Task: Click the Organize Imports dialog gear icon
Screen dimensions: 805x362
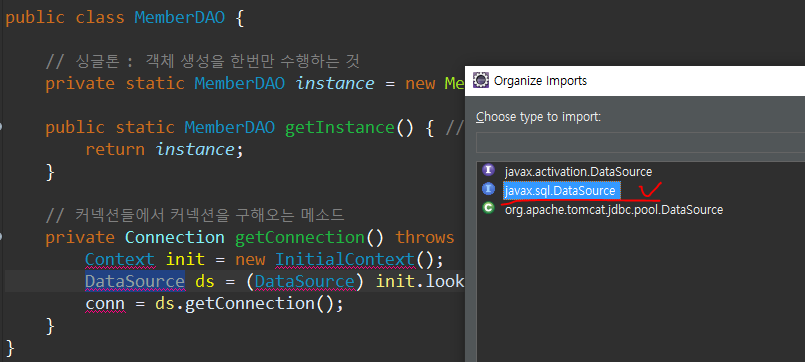Action: [x=480, y=80]
